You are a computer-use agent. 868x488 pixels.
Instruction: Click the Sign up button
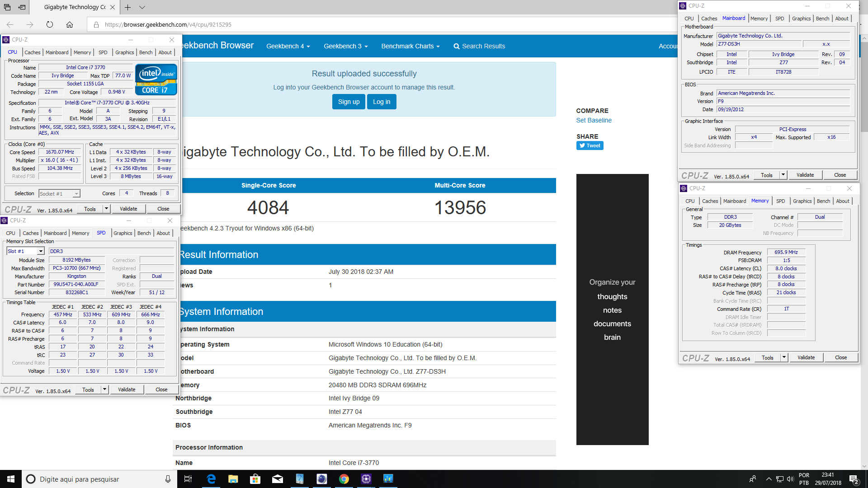point(349,102)
